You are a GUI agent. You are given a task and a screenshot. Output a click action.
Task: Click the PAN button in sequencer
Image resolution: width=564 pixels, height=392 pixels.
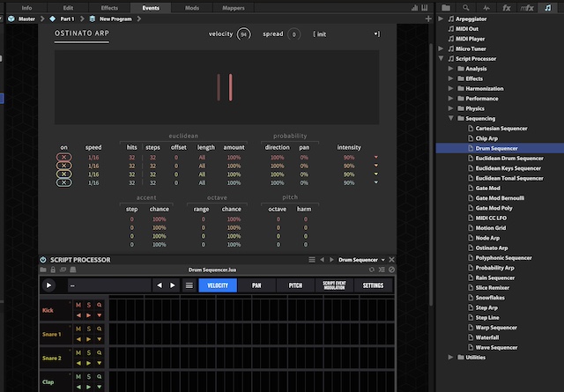tap(256, 285)
